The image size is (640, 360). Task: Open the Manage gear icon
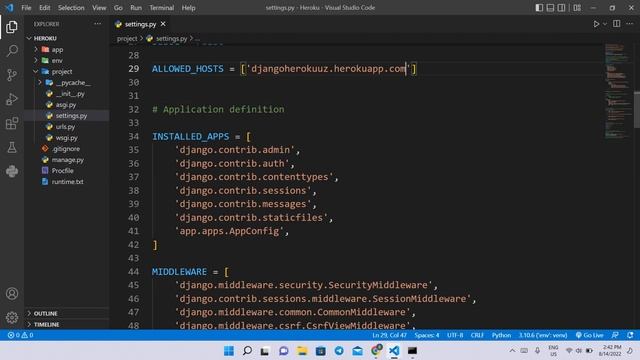[x=12, y=317]
